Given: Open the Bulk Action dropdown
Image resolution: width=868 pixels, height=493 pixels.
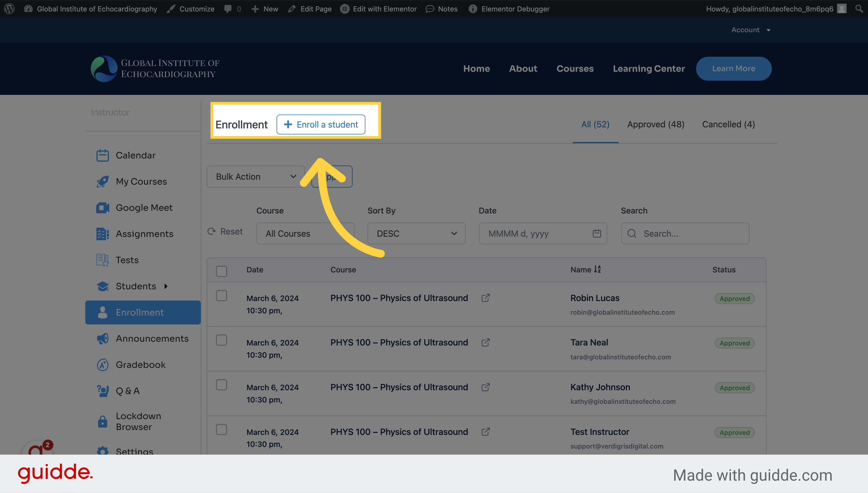Looking at the screenshot, I should (x=256, y=176).
